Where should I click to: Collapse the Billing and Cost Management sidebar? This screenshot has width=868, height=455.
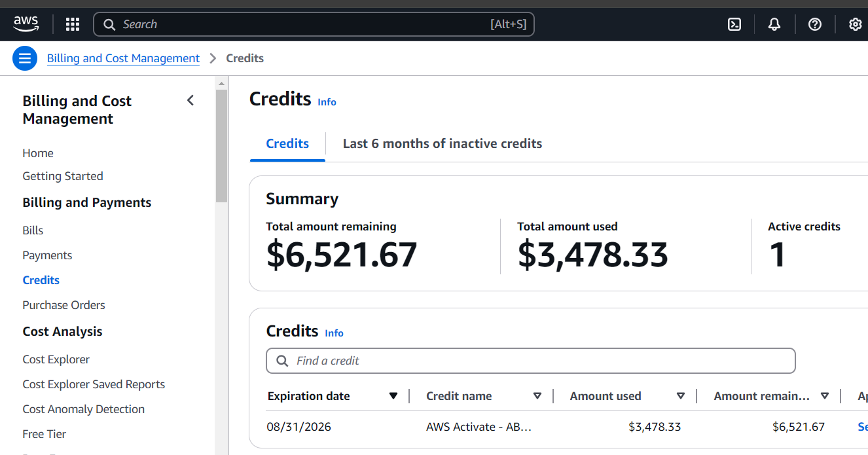(190, 100)
